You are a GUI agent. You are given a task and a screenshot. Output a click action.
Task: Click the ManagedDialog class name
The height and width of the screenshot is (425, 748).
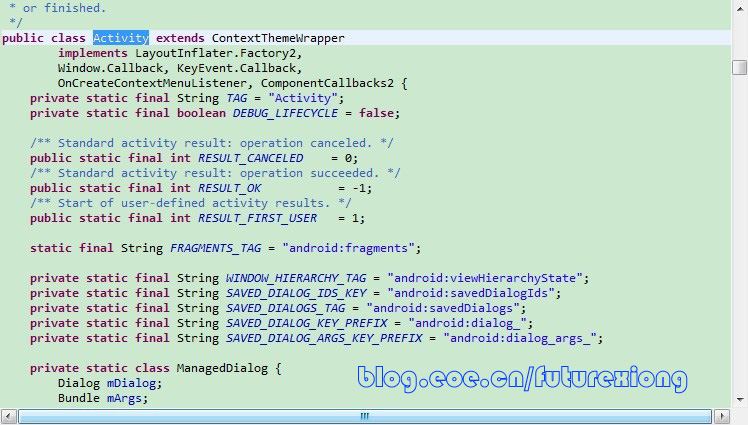[222, 368]
